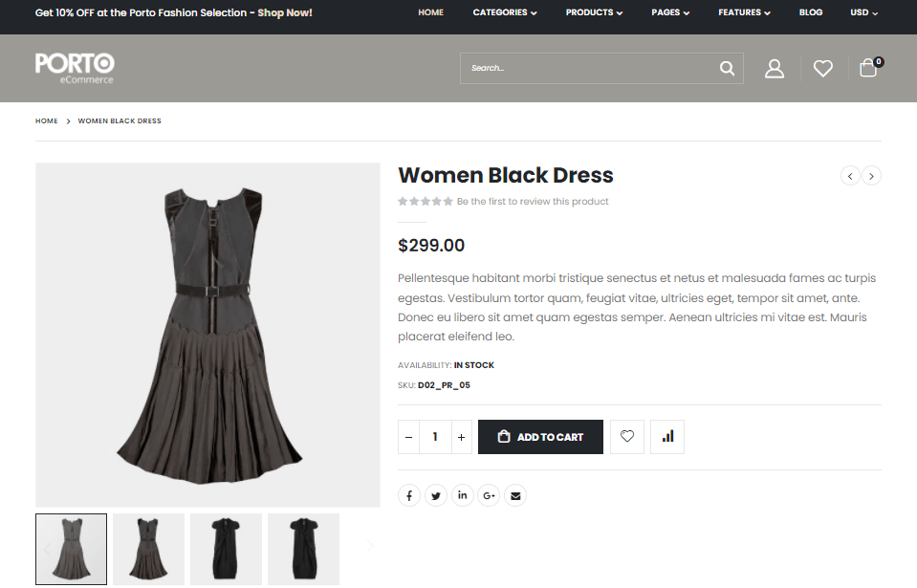Share product on Facebook

[x=409, y=495]
